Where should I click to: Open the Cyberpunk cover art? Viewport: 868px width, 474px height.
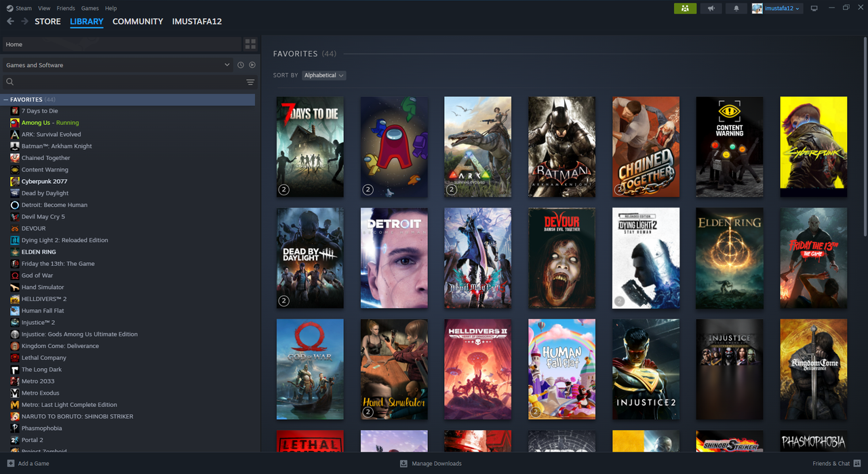point(814,146)
